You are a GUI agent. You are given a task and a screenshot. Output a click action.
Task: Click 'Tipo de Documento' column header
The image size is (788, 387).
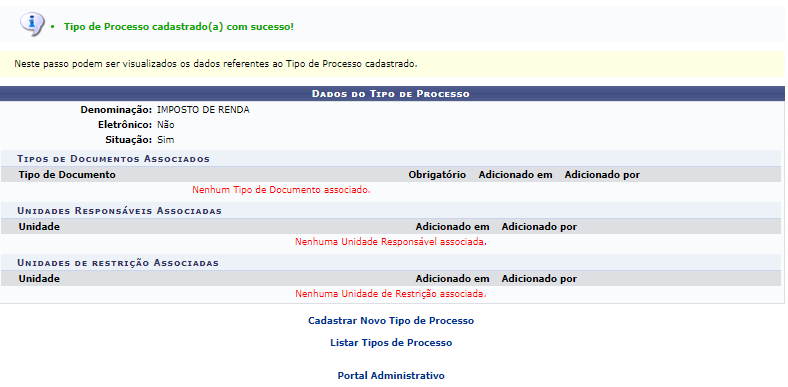click(x=67, y=175)
